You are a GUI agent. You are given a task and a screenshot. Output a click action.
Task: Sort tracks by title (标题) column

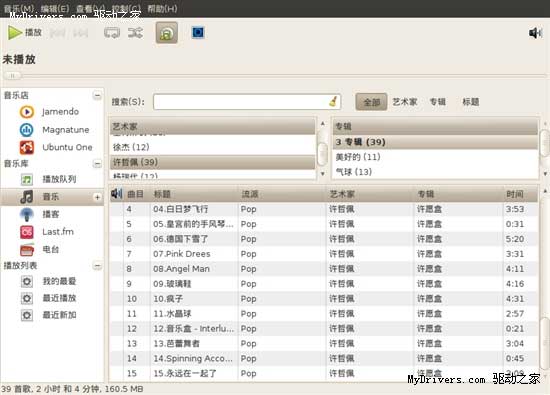194,194
